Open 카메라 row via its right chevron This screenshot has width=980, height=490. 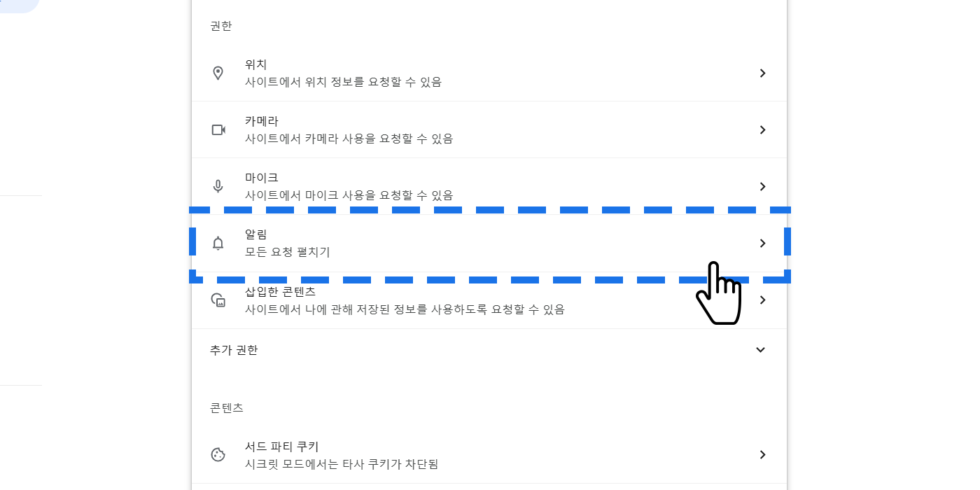point(762,130)
